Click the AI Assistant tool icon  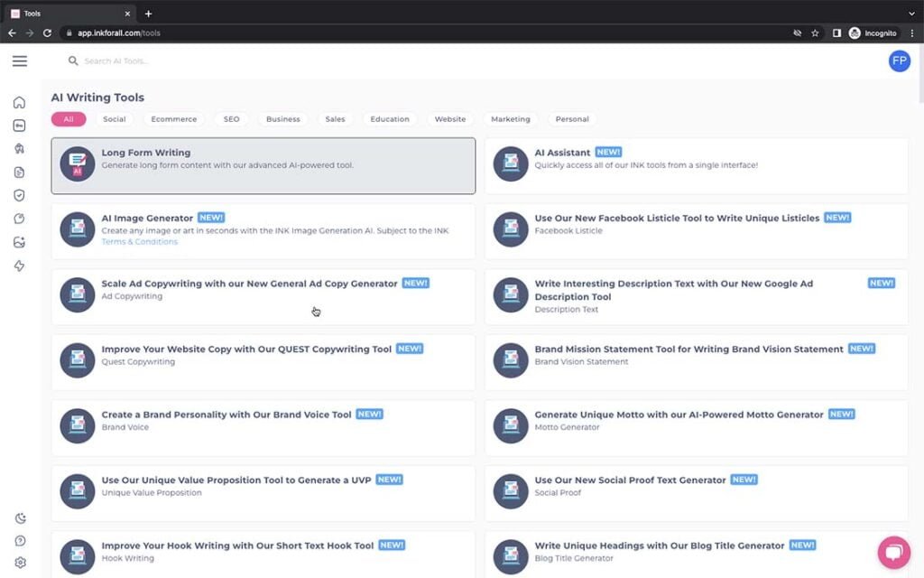click(511, 164)
